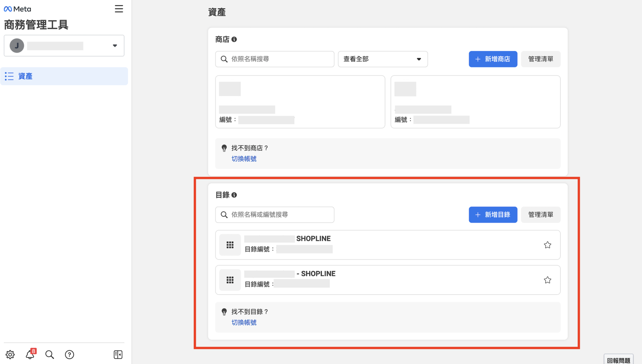Click the J account avatar
642x364 pixels.
[x=17, y=46]
